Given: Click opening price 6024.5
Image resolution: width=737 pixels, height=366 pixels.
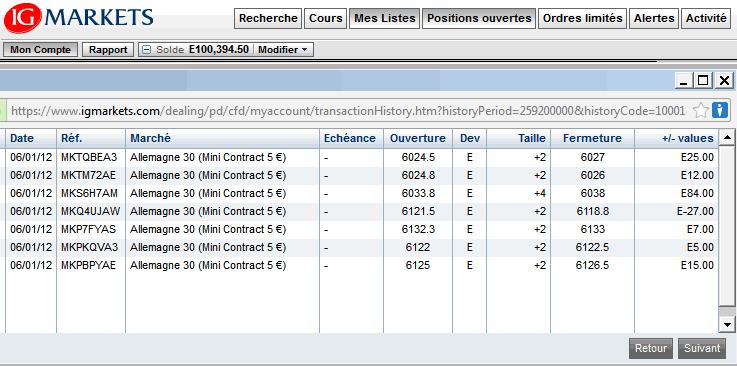Looking at the screenshot, I should (x=418, y=157).
